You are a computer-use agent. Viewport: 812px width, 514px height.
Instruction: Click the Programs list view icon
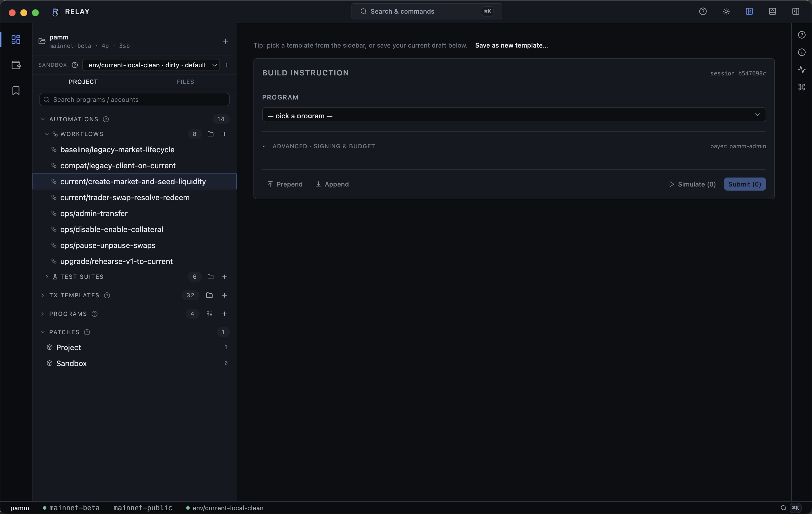(x=209, y=314)
